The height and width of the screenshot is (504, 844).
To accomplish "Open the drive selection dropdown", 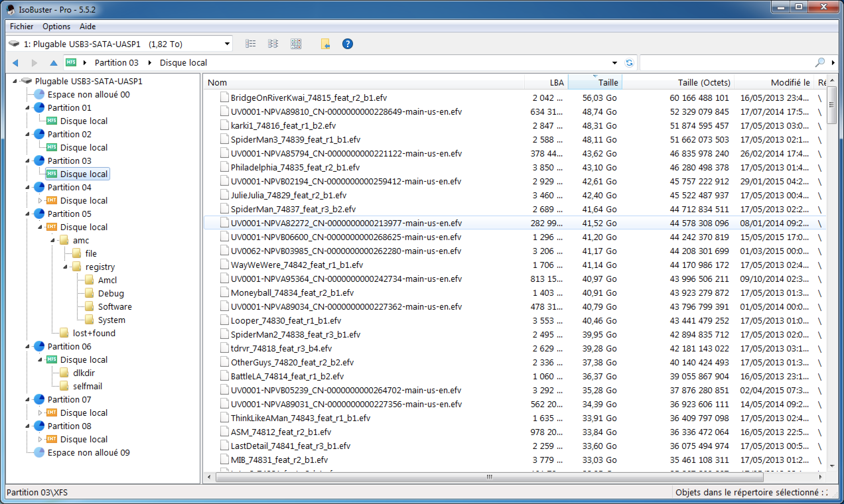I will click(x=227, y=44).
